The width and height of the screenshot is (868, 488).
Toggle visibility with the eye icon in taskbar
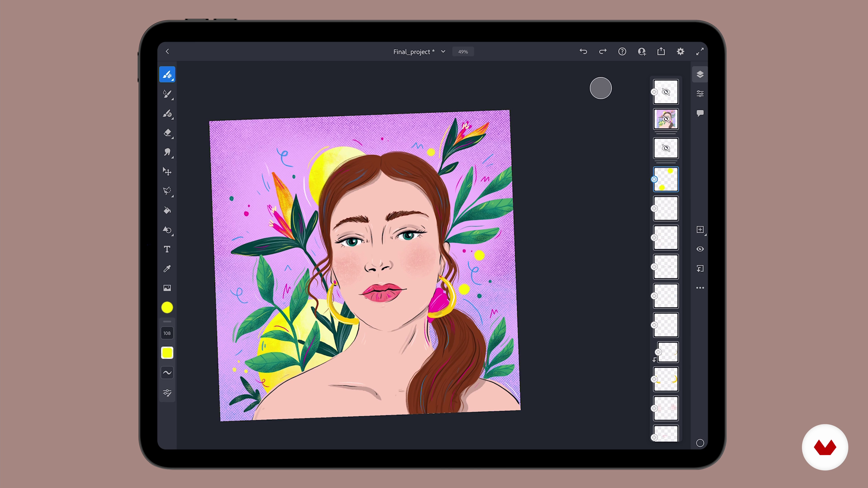700,249
